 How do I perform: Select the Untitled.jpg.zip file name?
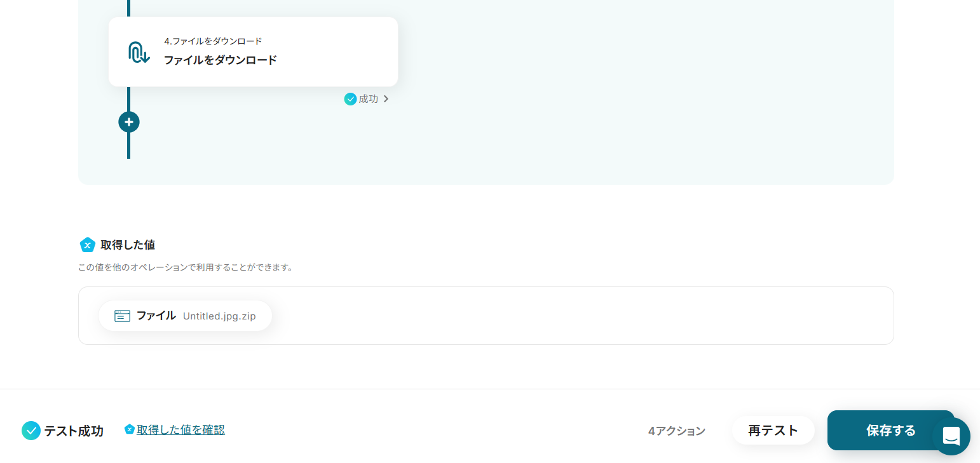219,316
